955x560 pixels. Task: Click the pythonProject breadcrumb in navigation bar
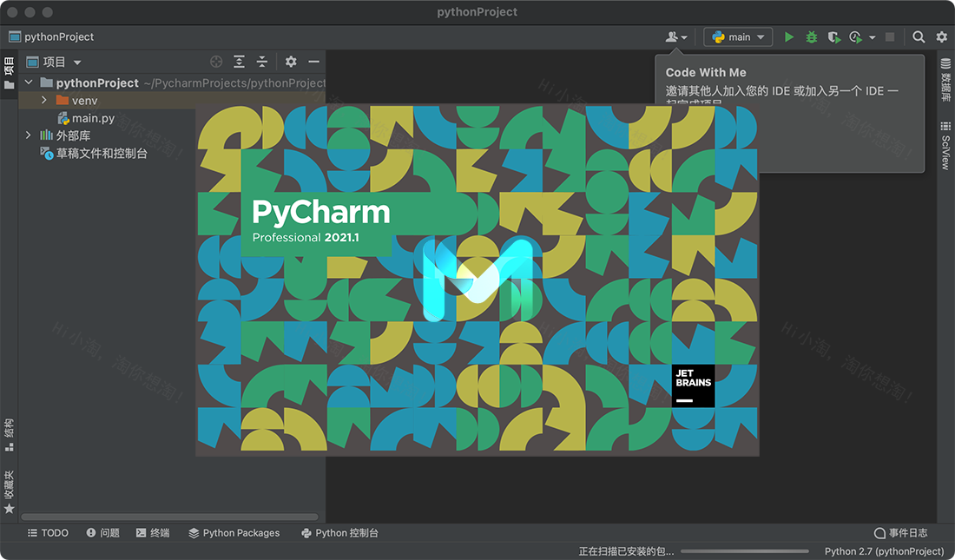pos(52,37)
